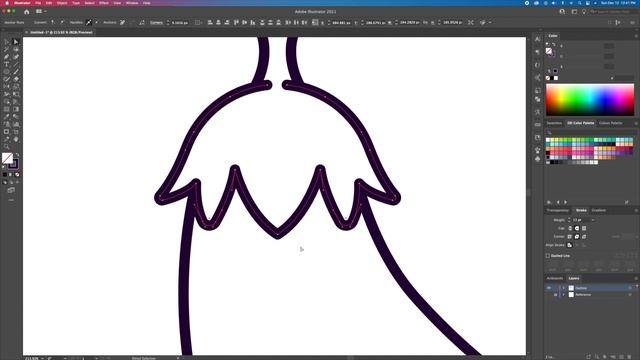Click show handles for selected anchors icon
The height and width of the screenshot is (360, 640).
click(x=89, y=22)
